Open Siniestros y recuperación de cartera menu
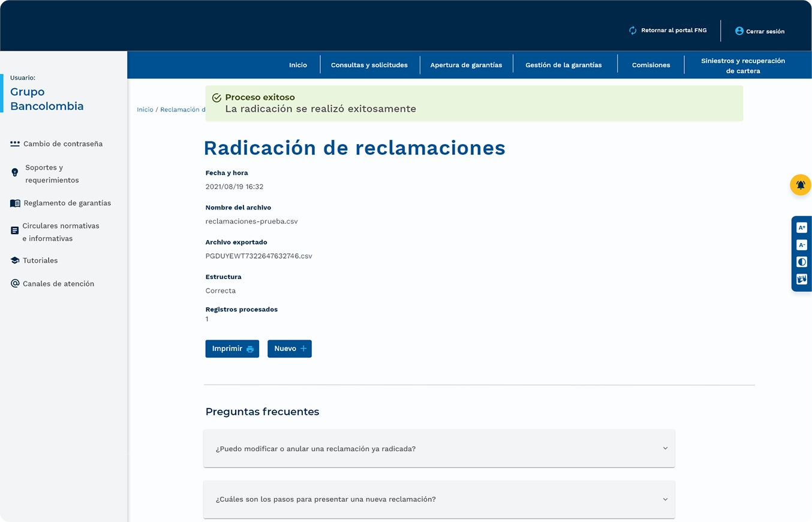812x522 pixels. pos(743,65)
